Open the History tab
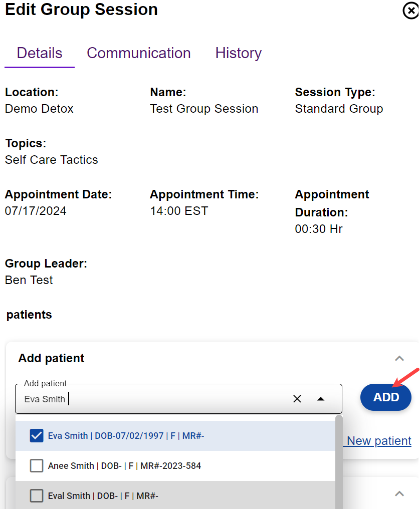This screenshot has height=509, width=420. click(x=239, y=53)
